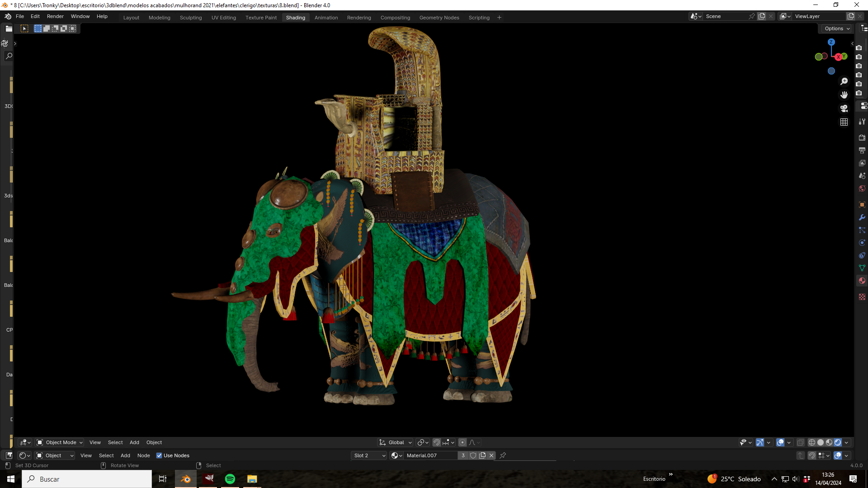The width and height of the screenshot is (868, 488).
Task: Click the Options button in viewport
Action: [x=837, y=28]
